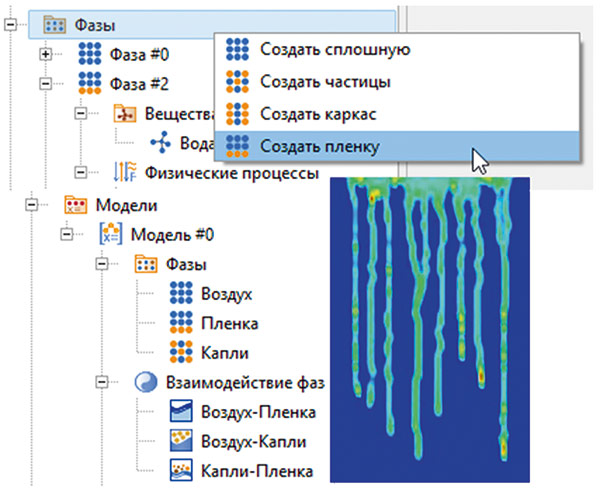Click the Модели folder icon
600x491 pixels.
click(76, 205)
